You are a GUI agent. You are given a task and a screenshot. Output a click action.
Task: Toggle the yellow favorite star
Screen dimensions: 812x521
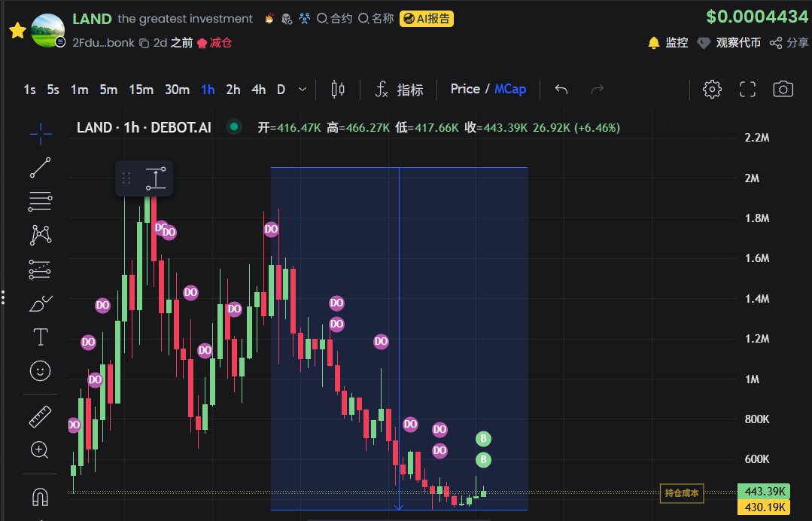17,30
